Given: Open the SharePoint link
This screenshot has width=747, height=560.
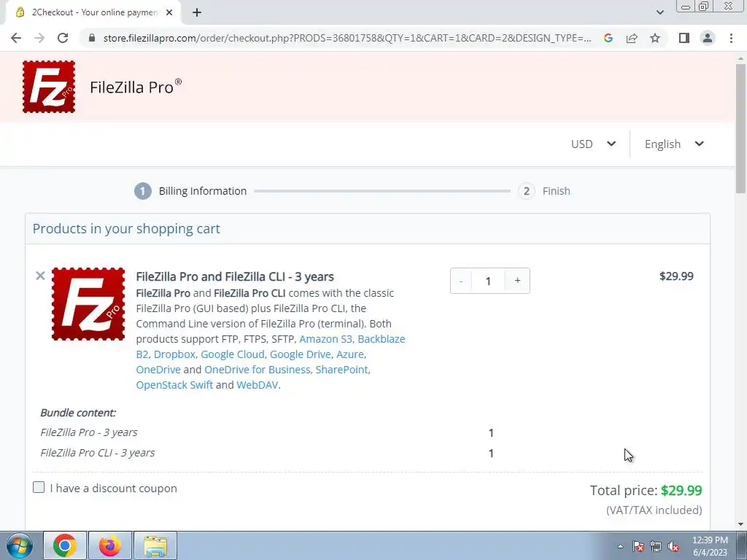Looking at the screenshot, I should pyautogui.click(x=342, y=370).
